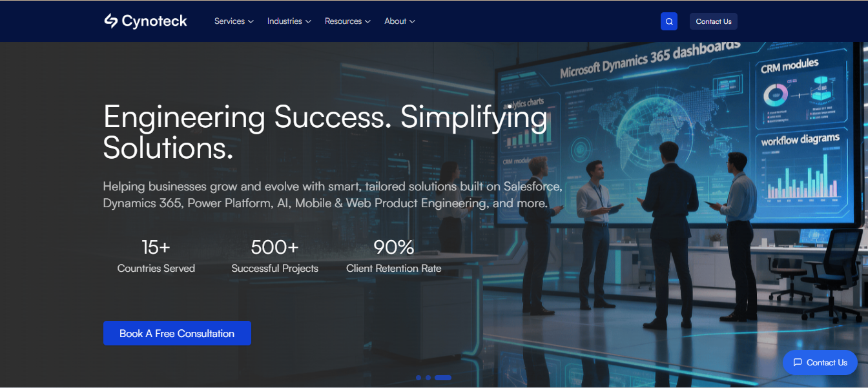Click the Engineering Success hero headline
Screen dimensions: 868x388
pyautogui.click(x=325, y=132)
